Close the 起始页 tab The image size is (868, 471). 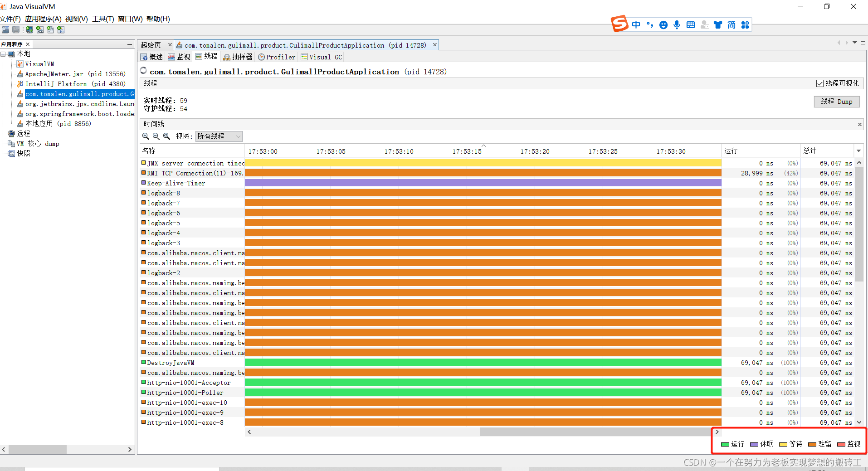point(170,45)
